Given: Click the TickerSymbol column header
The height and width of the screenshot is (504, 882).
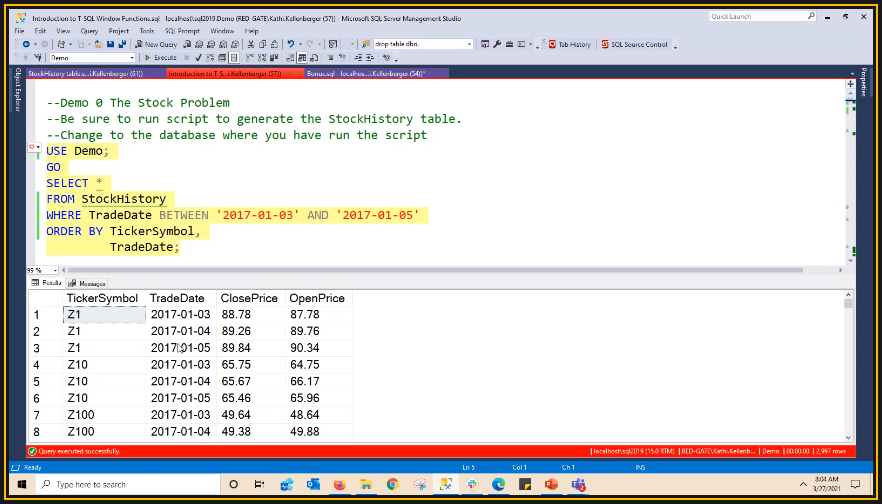Looking at the screenshot, I should click(x=102, y=299).
